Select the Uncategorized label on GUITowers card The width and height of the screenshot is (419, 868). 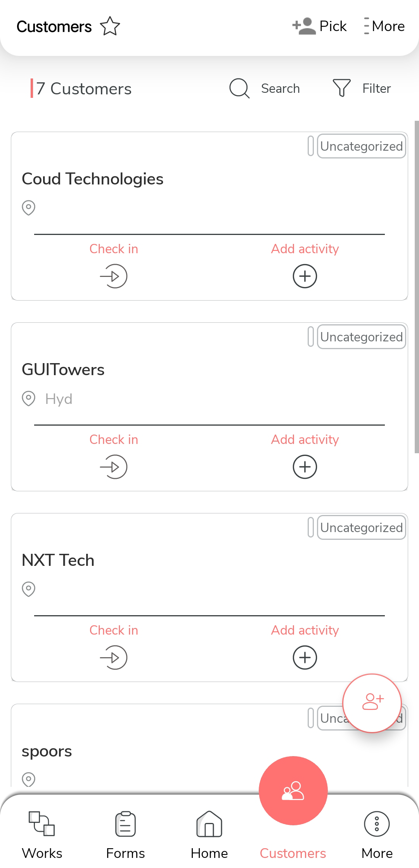[361, 337]
